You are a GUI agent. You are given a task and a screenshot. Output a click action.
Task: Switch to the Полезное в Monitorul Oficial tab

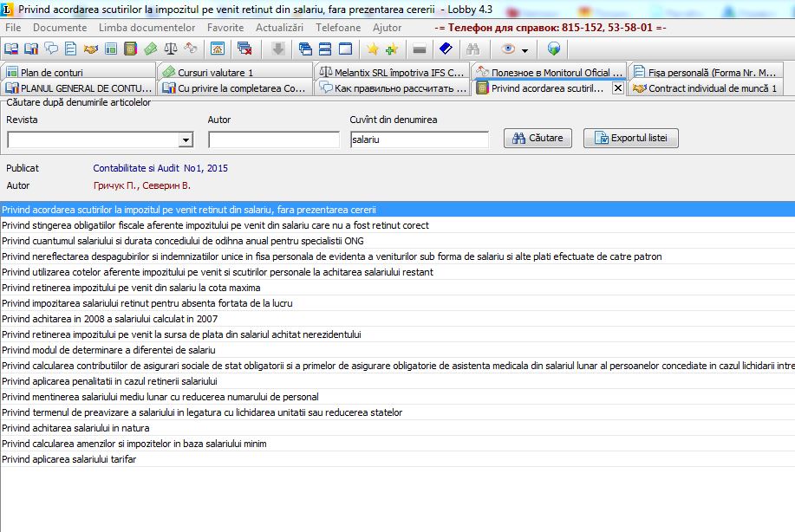(x=550, y=72)
